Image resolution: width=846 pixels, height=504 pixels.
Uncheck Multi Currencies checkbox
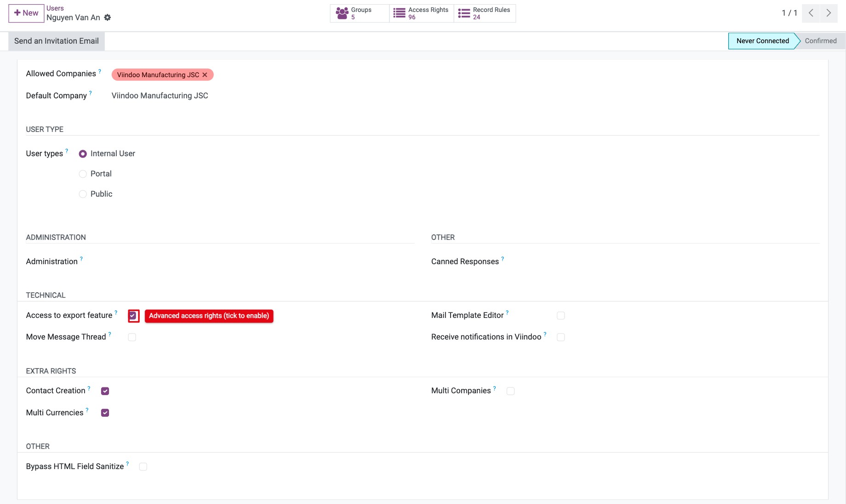[105, 413]
